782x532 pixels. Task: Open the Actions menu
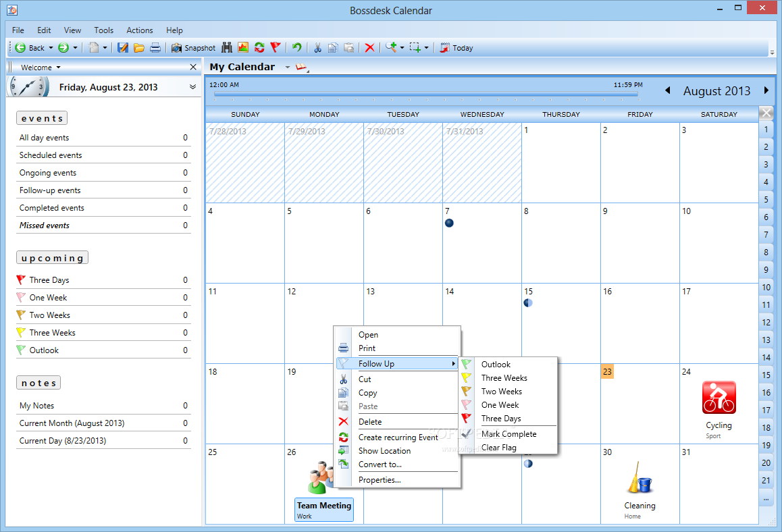pyautogui.click(x=140, y=30)
